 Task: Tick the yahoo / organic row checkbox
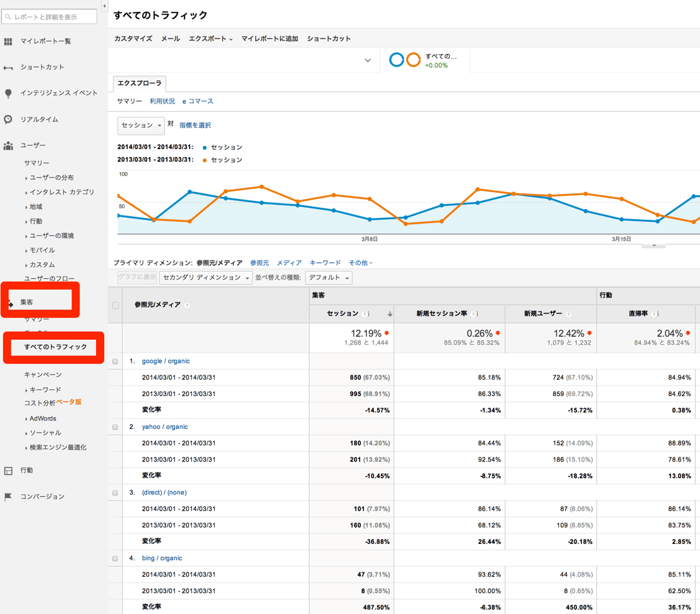click(115, 427)
